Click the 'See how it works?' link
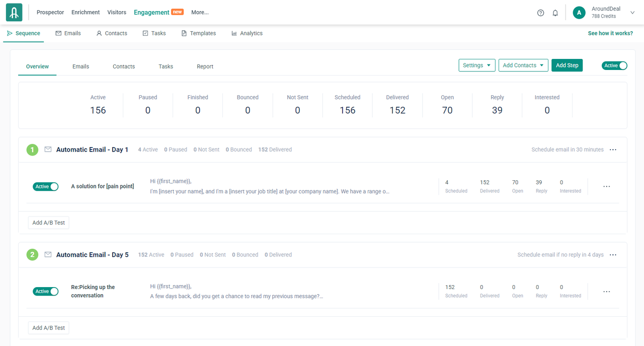The height and width of the screenshot is (346, 644). coord(610,33)
